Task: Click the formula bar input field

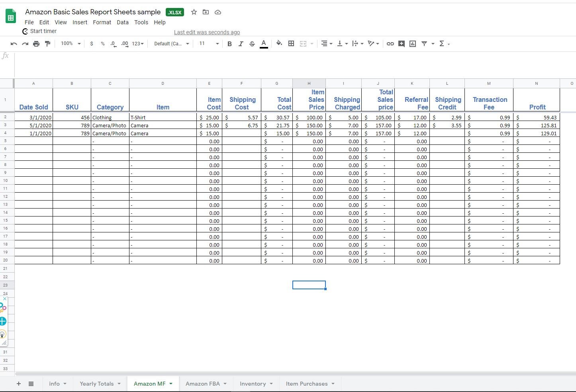Action: point(279,55)
